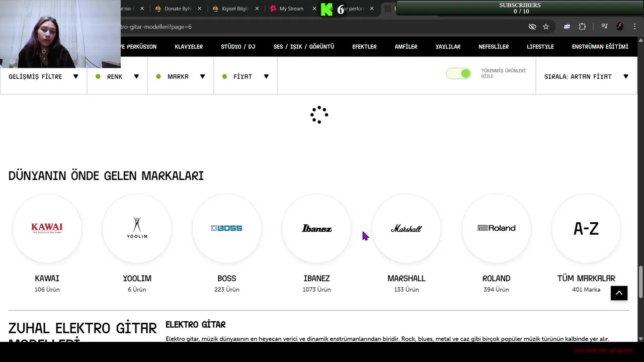Open the Yaylılar menu
This screenshot has height=362, width=644.
[x=448, y=47]
